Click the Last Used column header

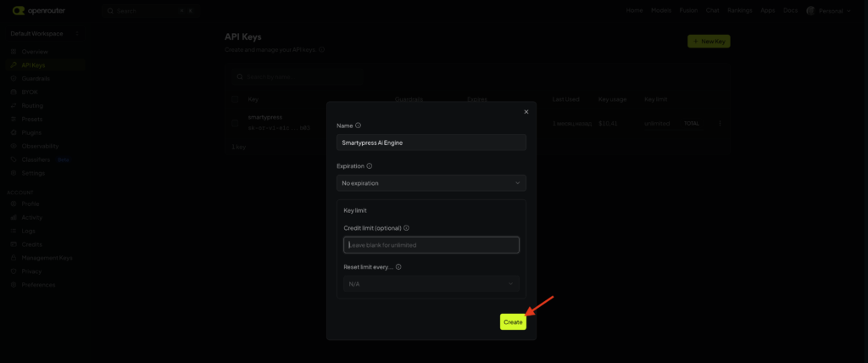(x=565, y=99)
